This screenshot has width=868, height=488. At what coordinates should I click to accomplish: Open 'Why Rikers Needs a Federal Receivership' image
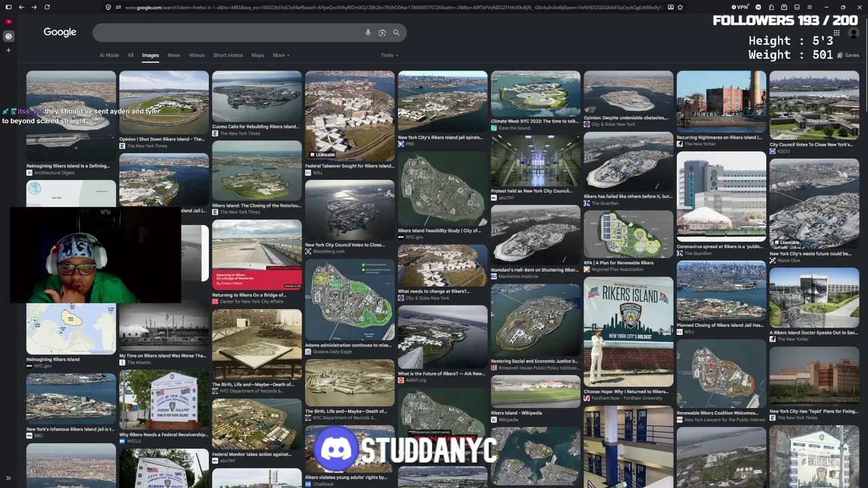164,399
